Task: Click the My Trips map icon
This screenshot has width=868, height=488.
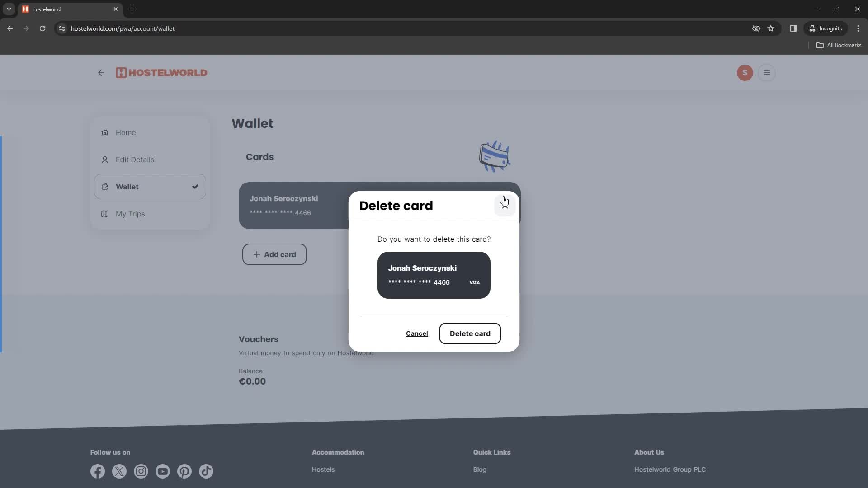Action: pos(105,214)
